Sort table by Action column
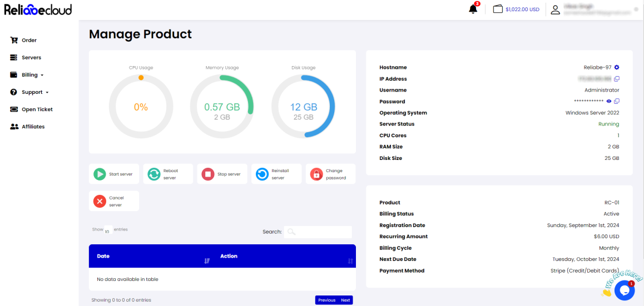This screenshot has width=644, height=306. (350, 261)
